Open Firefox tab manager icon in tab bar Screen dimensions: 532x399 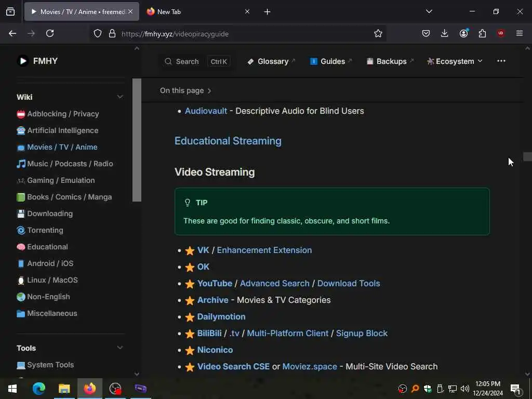pyautogui.click(x=10, y=11)
